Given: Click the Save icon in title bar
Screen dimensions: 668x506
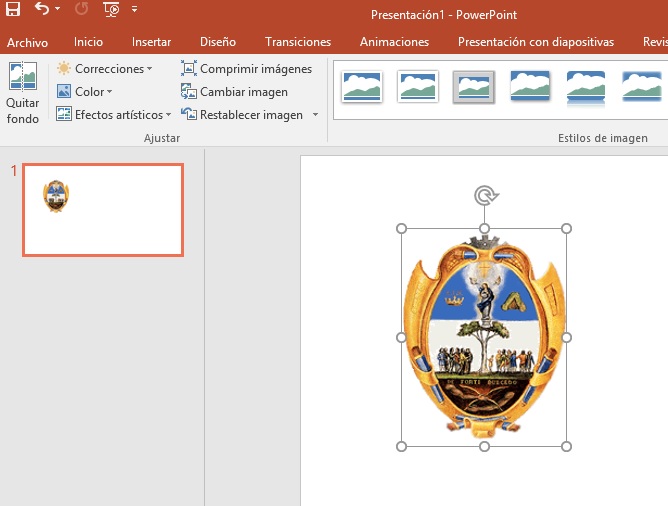Looking at the screenshot, I should point(13,10).
